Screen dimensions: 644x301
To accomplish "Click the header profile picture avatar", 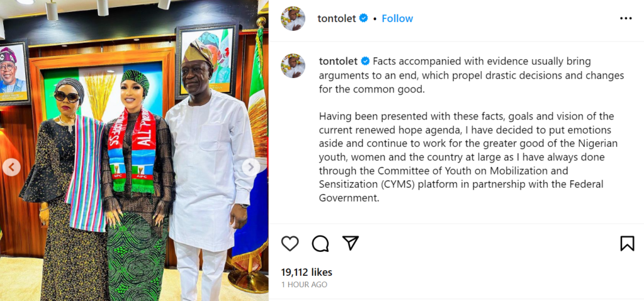I will point(293,19).
